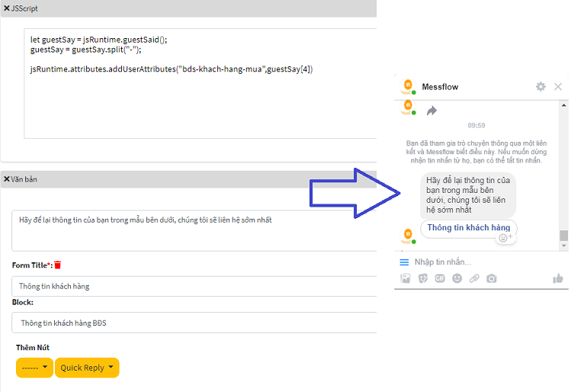The height and width of the screenshot is (392, 571).
Task: Click the chat scrollbar thumb
Action: (563, 236)
